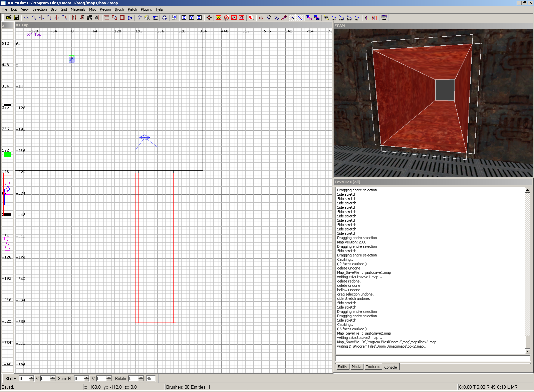Switch to the Textures tab
The image size is (534, 392).
373,367
